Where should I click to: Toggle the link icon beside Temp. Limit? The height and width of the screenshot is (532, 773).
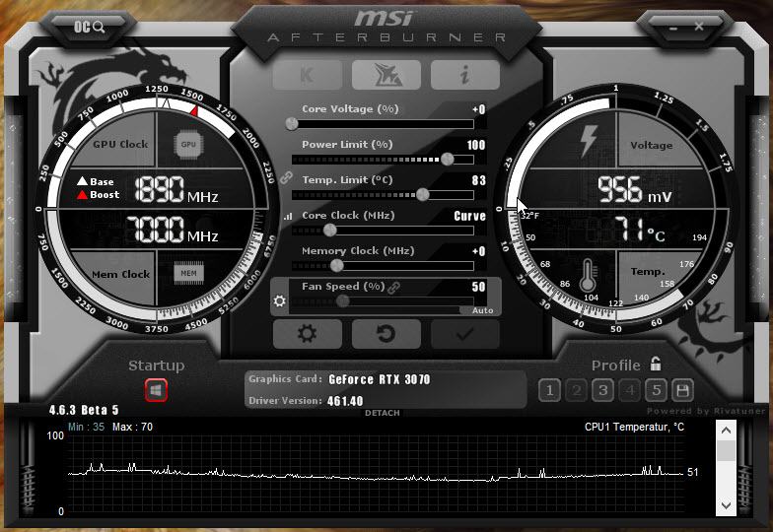(286, 177)
